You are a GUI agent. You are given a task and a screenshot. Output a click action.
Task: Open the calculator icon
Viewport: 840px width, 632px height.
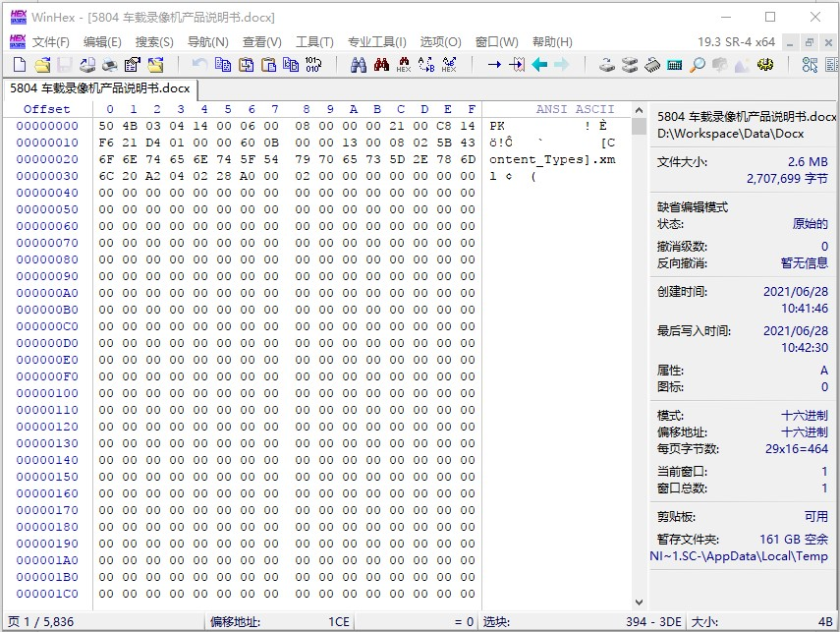(675, 65)
